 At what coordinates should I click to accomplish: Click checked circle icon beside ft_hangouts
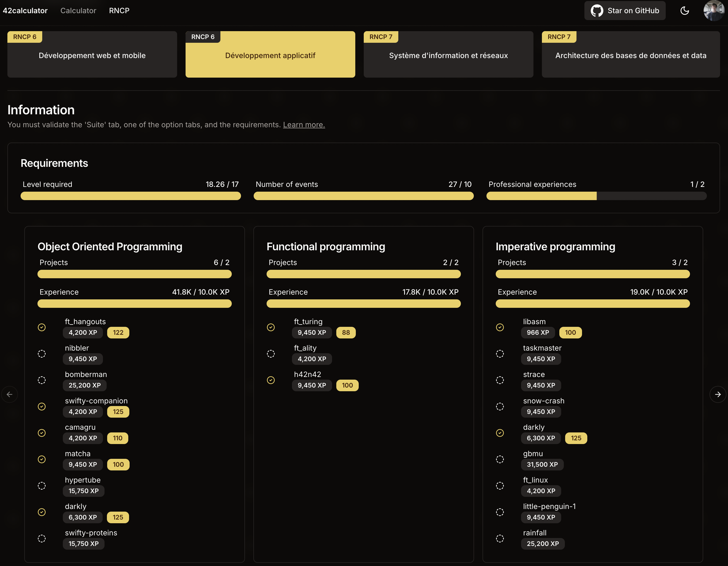(x=42, y=327)
